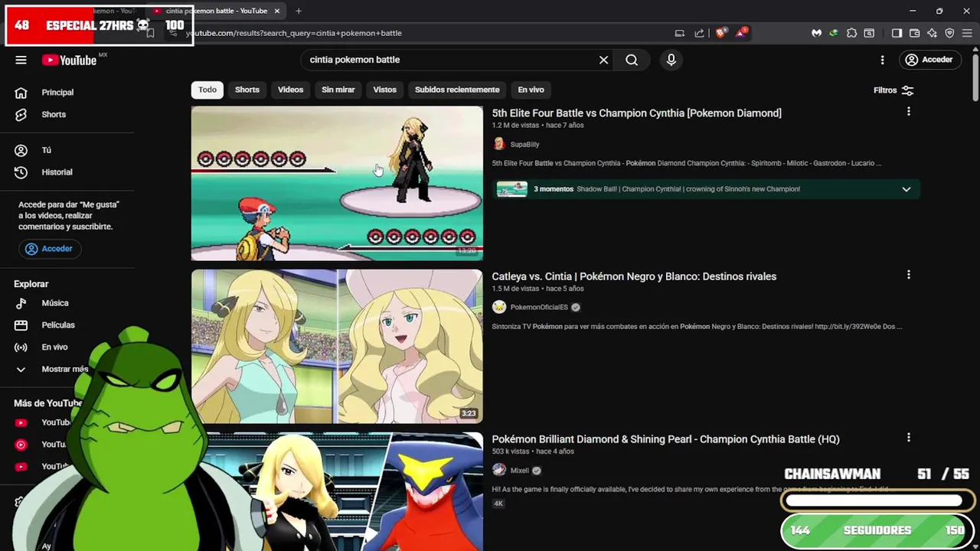980x551 pixels.
Task: Open PokemonOficialES channel avatar
Action: coord(499,307)
